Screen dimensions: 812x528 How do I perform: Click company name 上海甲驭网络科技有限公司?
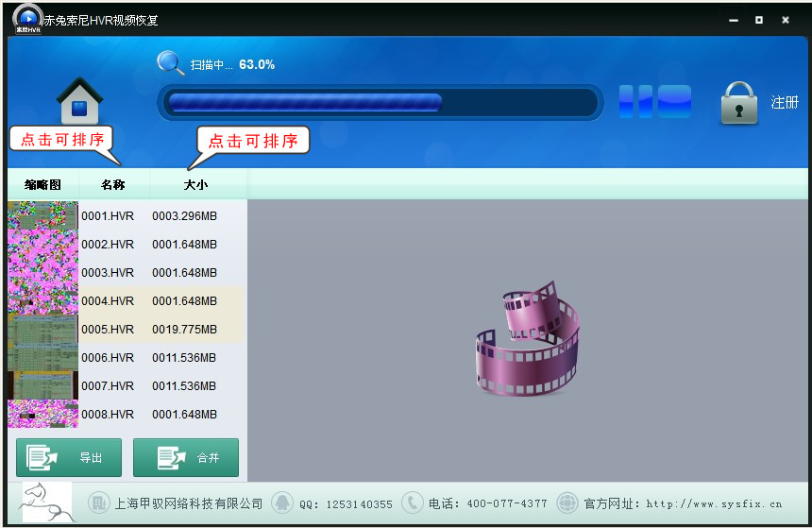189,503
